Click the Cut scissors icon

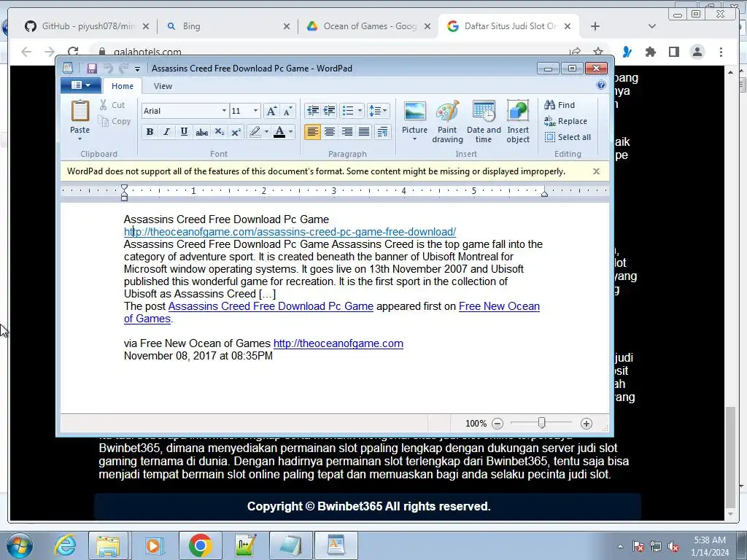point(104,105)
